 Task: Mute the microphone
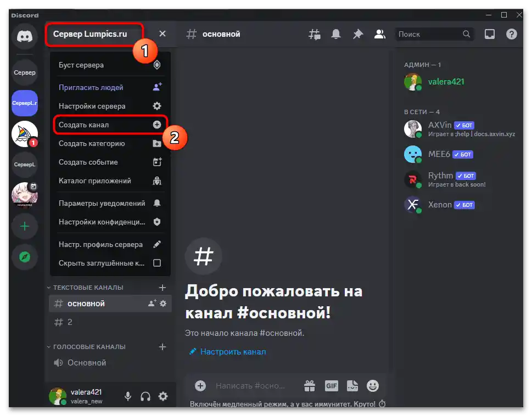[127, 396]
